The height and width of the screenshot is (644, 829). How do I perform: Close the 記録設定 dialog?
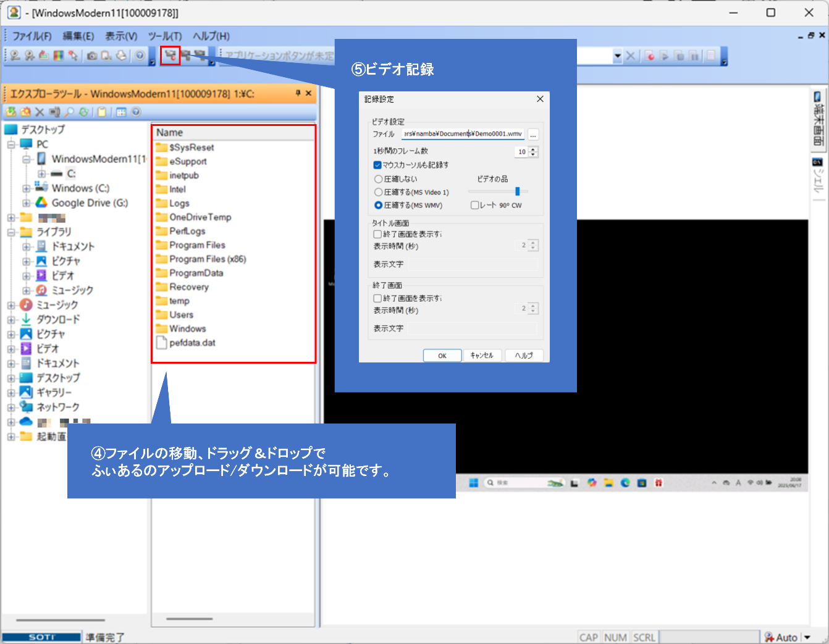[x=540, y=99]
